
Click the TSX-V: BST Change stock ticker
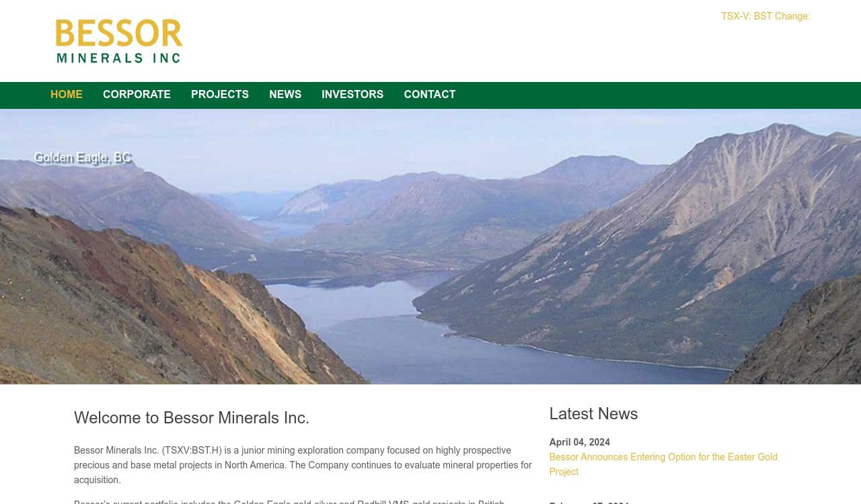(765, 16)
